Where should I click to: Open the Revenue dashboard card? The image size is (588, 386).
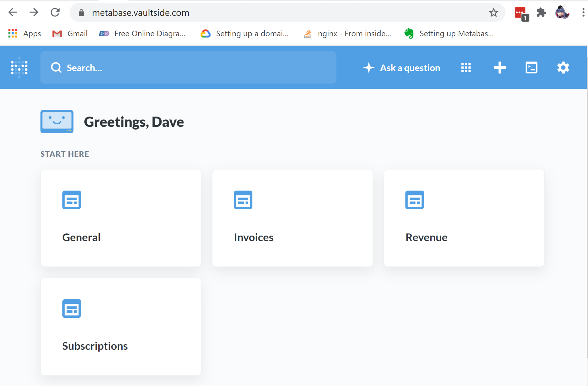pos(464,218)
